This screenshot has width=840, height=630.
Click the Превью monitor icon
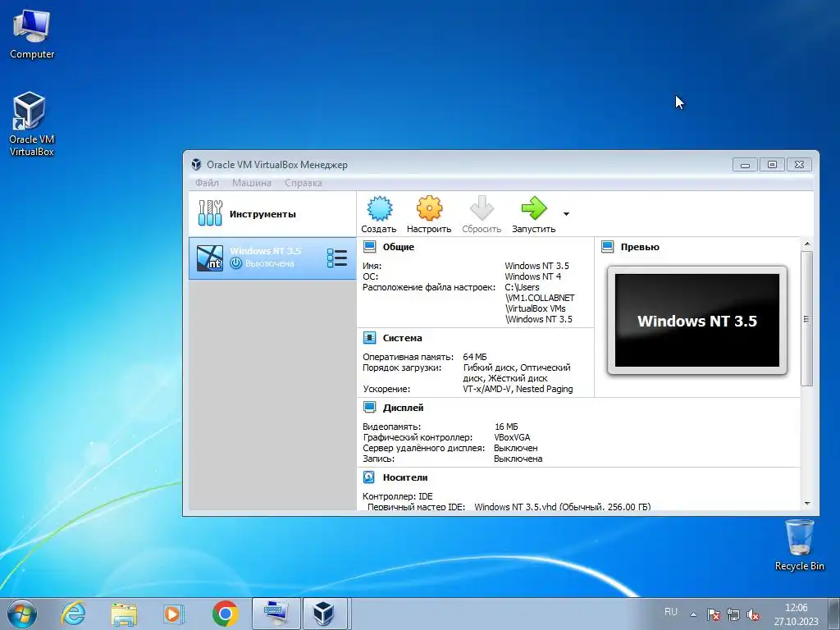click(608, 246)
